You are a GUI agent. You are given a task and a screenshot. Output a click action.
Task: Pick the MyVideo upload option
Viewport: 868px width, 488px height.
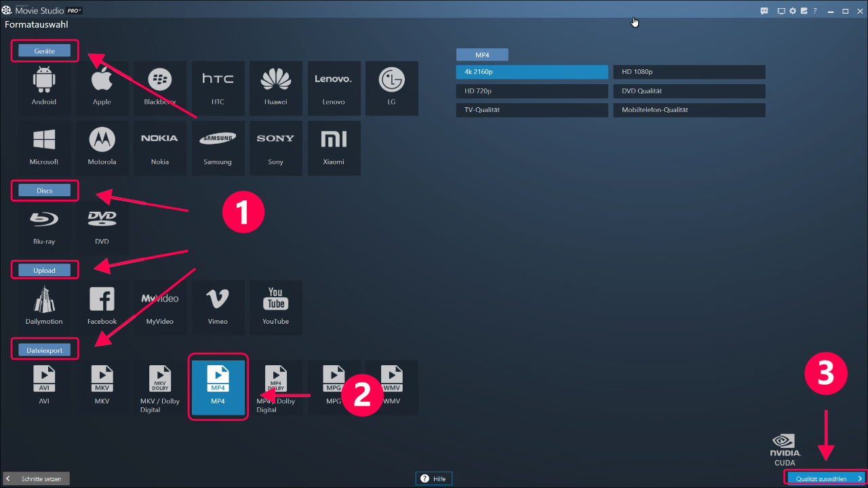(160, 307)
